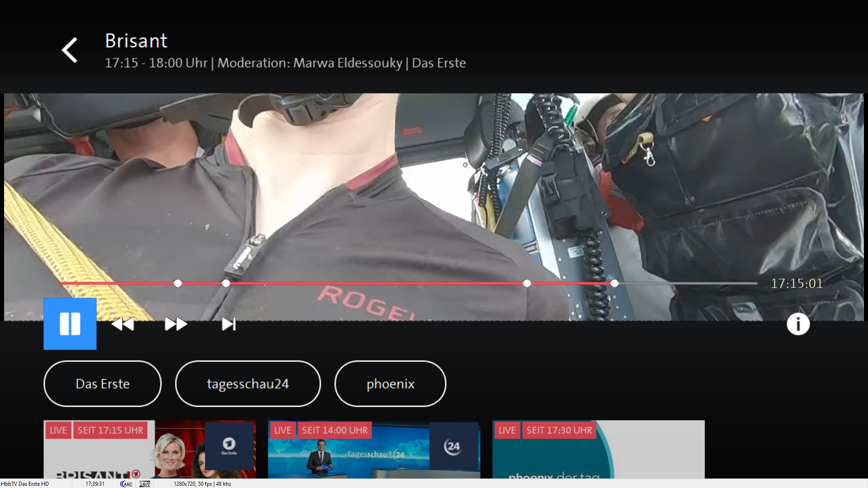The width and height of the screenshot is (868, 488).
Task: Click the '1280x720, 50 fps | 48 khz' status entry
Action: pos(203,483)
